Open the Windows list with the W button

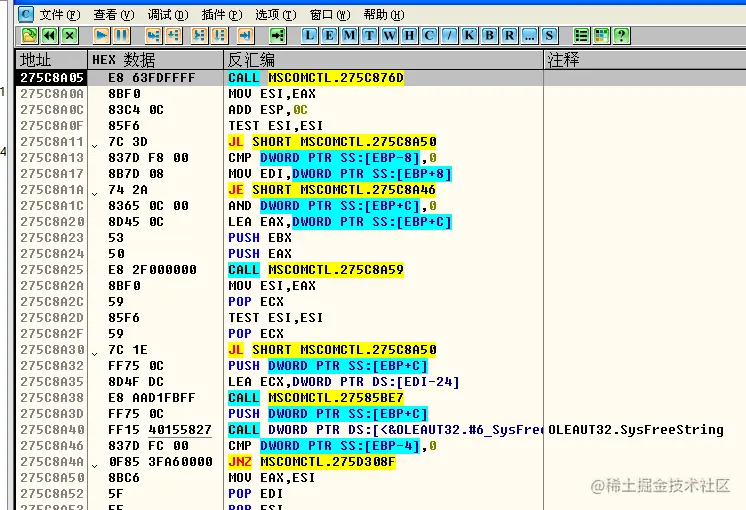[x=389, y=36]
